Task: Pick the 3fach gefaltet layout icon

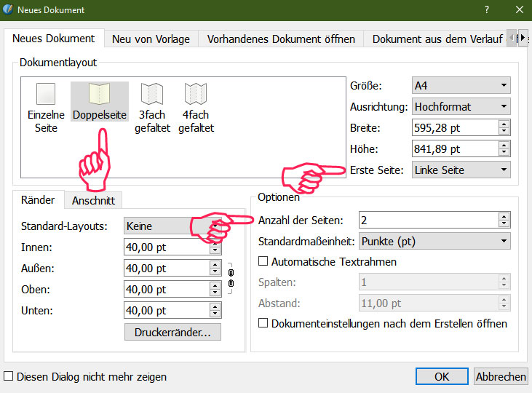Action: pyautogui.click(x=152, y=95)
